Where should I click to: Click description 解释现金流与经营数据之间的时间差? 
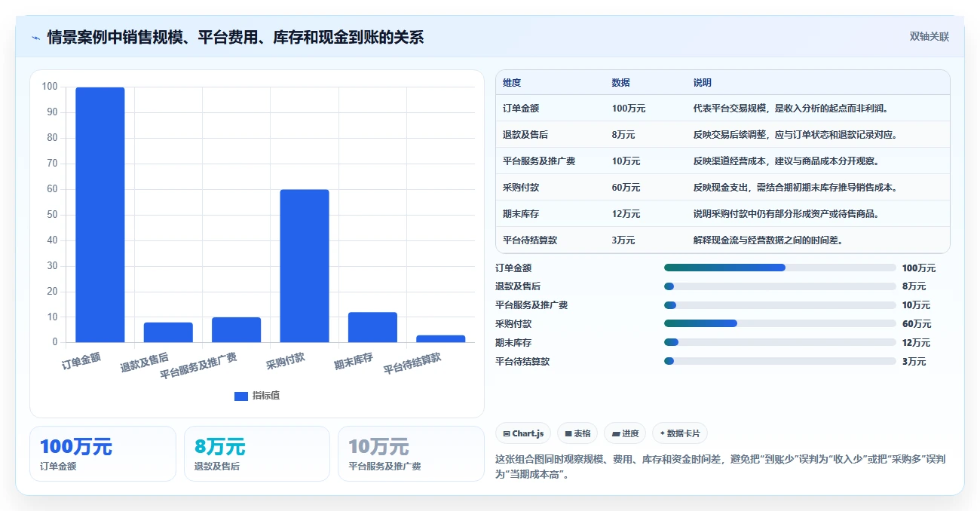tap(768, 240)
